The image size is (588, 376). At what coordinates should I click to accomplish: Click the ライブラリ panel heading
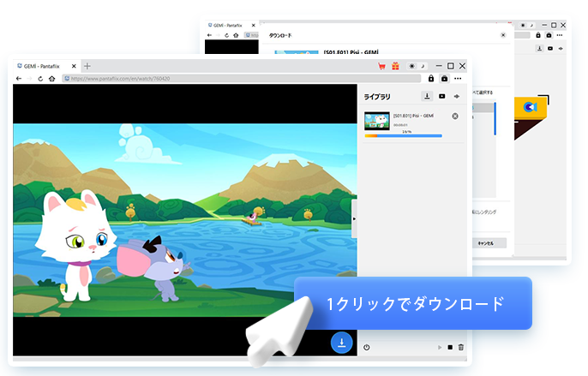377,97
